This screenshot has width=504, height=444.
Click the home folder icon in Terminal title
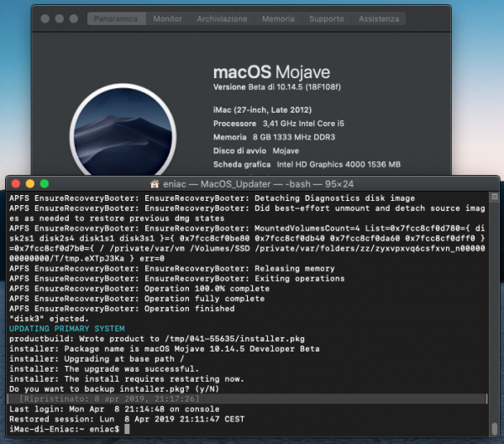[x=155, y=183]
